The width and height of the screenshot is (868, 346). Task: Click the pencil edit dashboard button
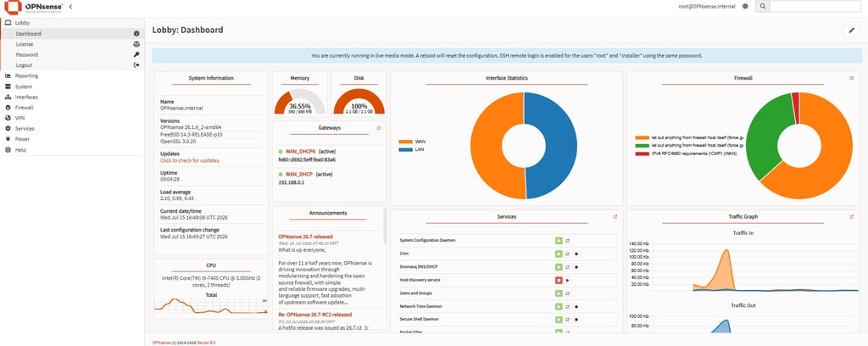click(851, 31)
